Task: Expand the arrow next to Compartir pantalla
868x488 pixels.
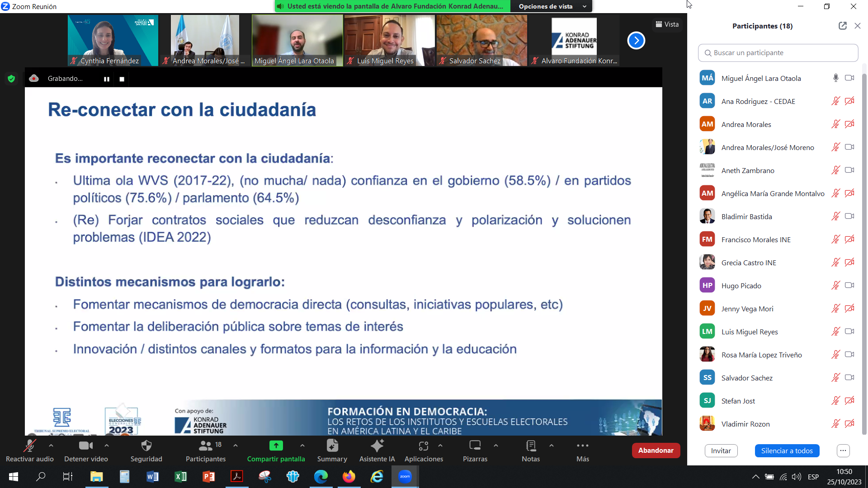Action: tap(302, 446)
